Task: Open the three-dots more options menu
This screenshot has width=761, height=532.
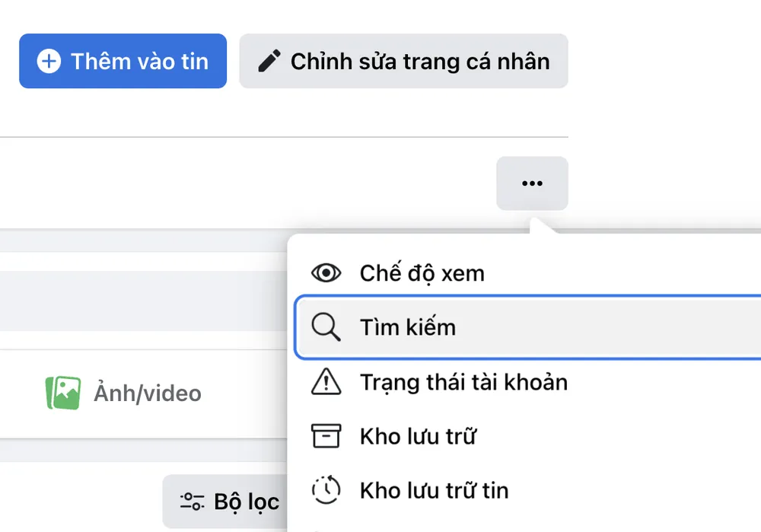Action: tap(532, 183)
